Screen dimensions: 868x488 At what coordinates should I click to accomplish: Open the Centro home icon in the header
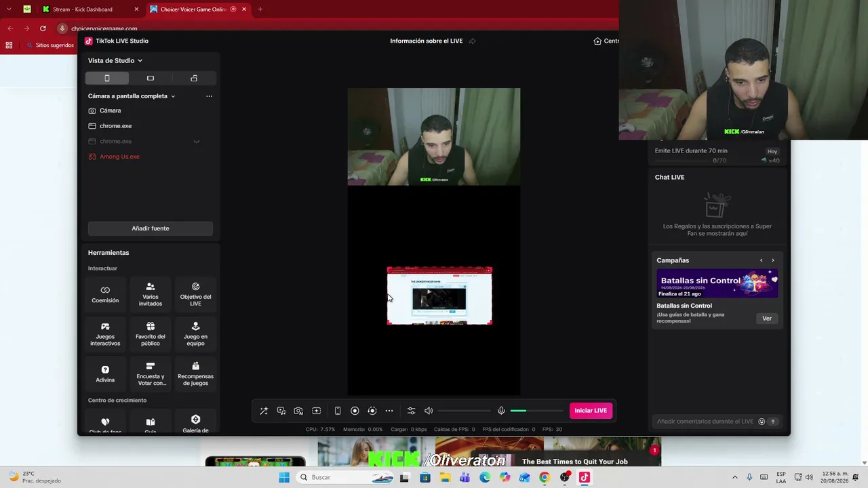(597, 41)
